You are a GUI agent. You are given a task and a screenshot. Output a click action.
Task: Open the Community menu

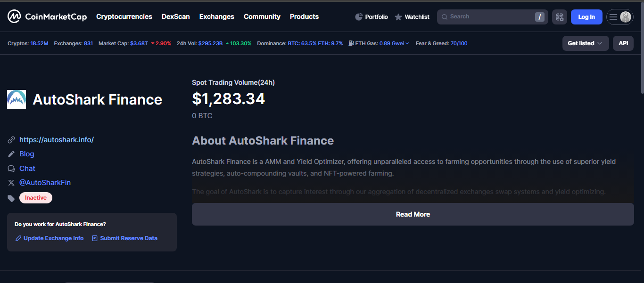coord(262,16)
